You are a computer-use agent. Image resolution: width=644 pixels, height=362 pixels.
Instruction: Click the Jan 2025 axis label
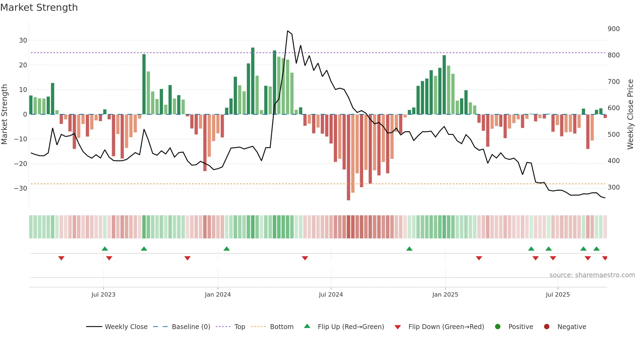click(x=445, y=294)
